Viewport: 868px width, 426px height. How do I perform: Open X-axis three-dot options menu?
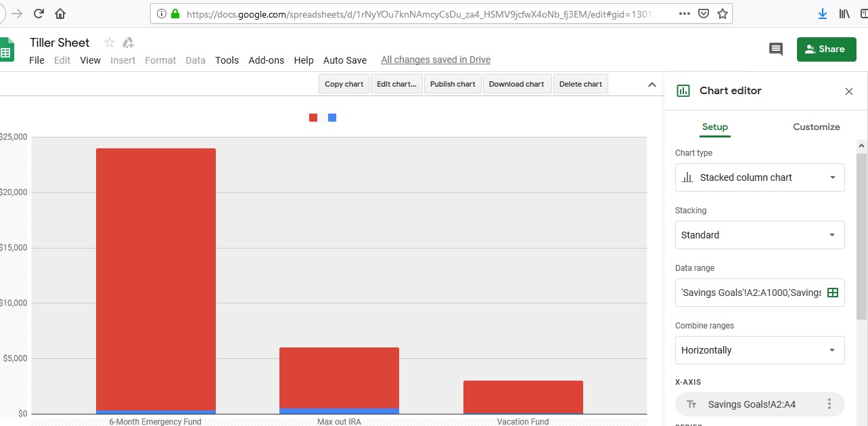829,404
